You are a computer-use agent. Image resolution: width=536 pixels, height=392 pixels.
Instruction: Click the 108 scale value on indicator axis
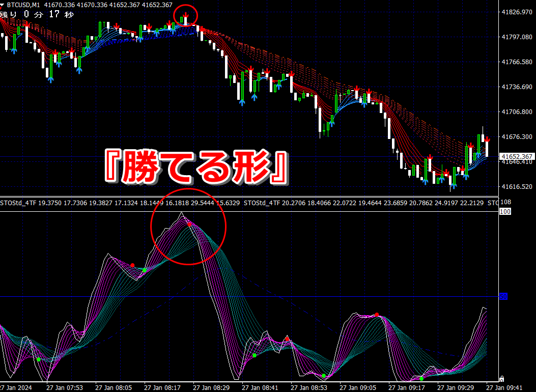(505, 202)
